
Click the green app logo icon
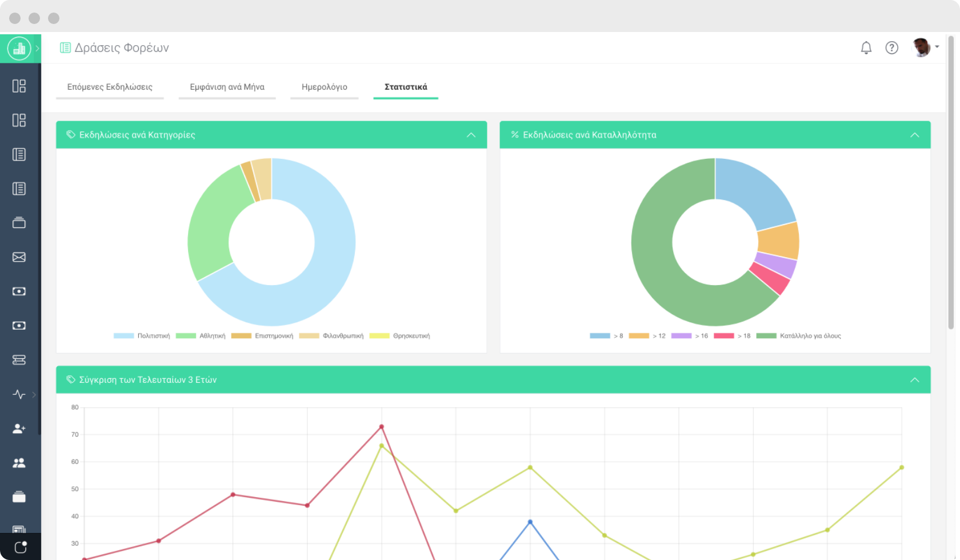pos(19,49)
